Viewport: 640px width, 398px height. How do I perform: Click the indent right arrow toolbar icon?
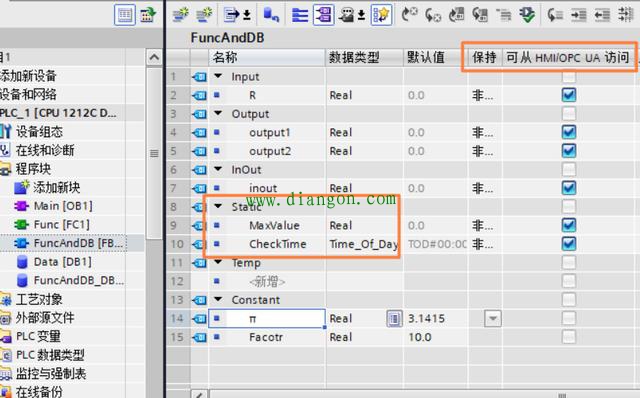tap(578, 15)
